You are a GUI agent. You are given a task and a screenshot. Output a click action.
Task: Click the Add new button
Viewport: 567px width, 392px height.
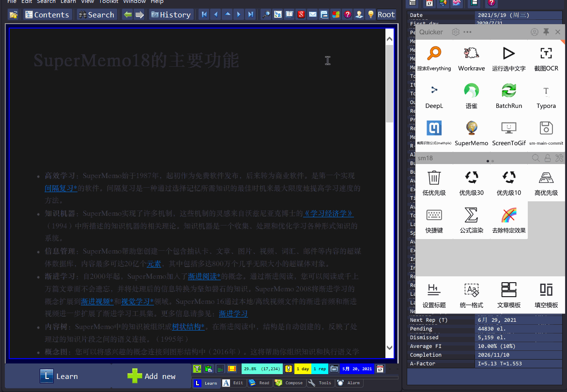coord(152,376)
